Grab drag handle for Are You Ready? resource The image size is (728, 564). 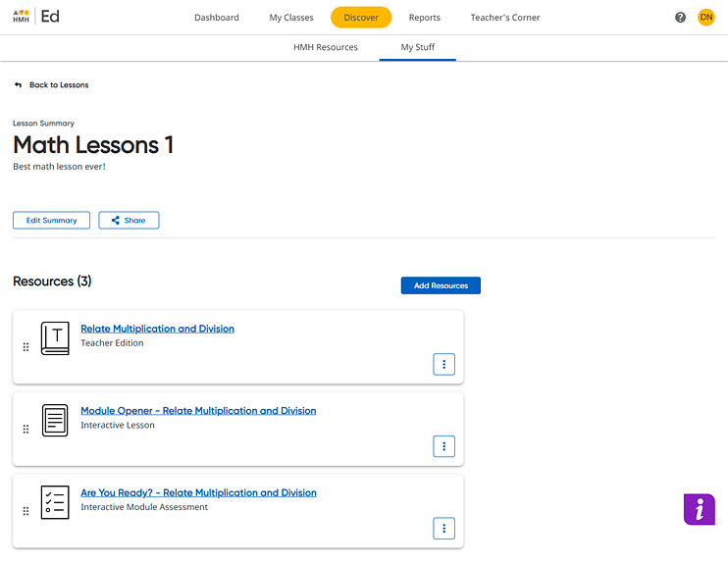pyautogui.click(x=26, y=511)
